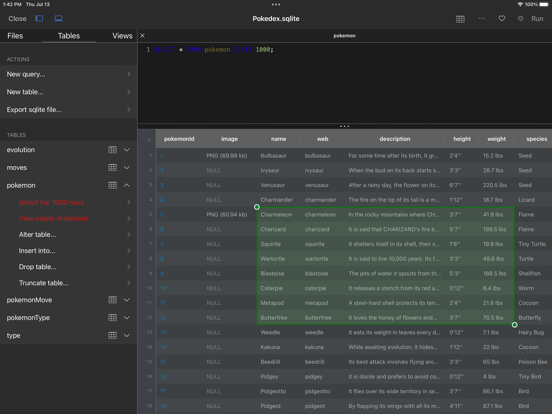Expand the moves table chevron
The height and width of the screenshot is (414, 552).
pos(127,168)
